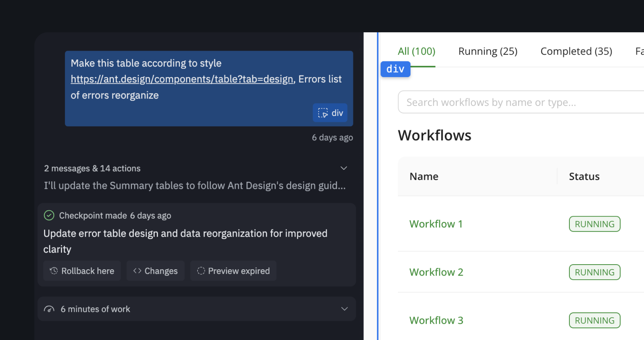
Task: Open the Completed (35) tab
Action: point(576,51)
